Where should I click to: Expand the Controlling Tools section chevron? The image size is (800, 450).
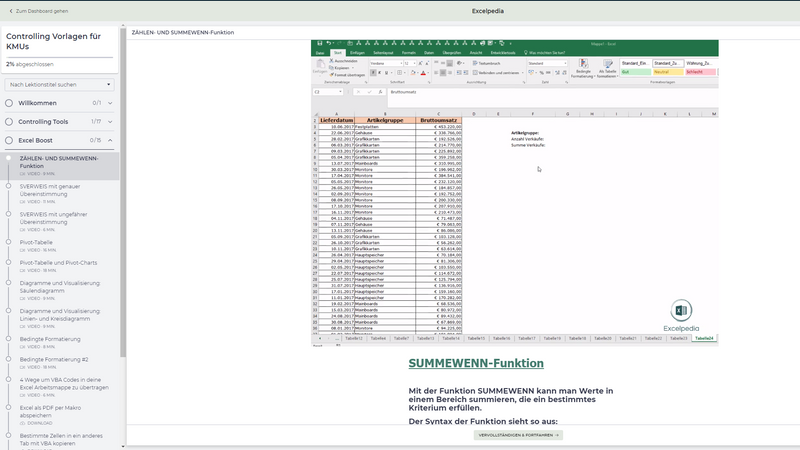pos(110,122)
